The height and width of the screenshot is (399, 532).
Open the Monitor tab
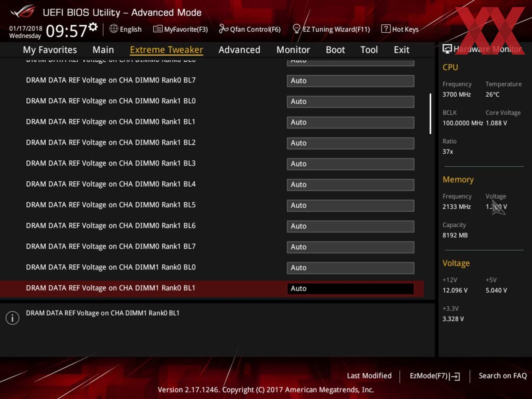[293, 50]
